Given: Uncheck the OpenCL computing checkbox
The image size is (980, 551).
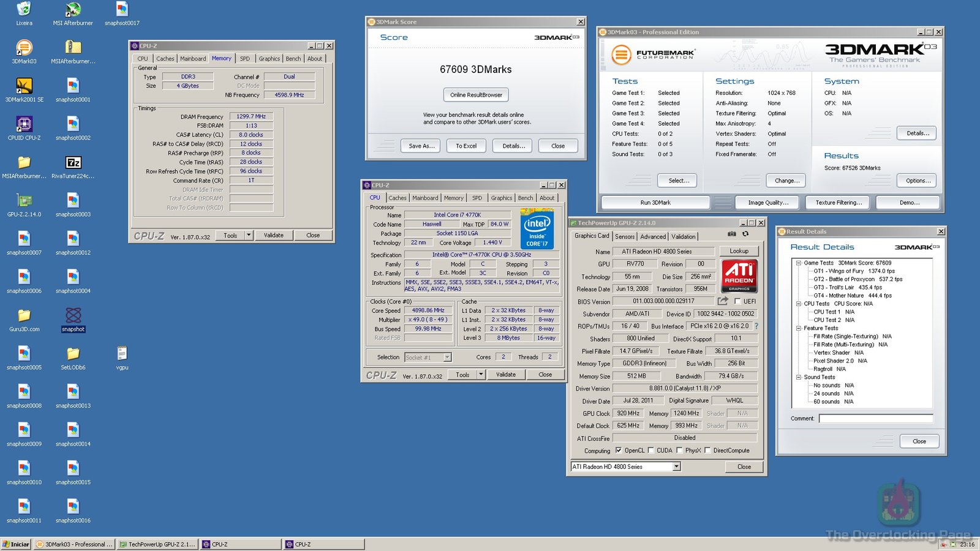Looking at the screenshot, I should coord(618,451).
